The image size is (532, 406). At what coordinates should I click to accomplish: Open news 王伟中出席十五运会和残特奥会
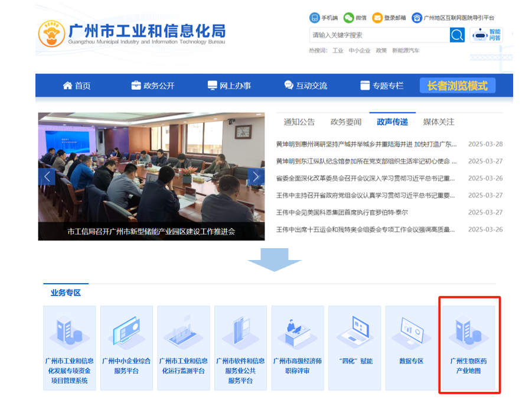click(x=365, y=229)
